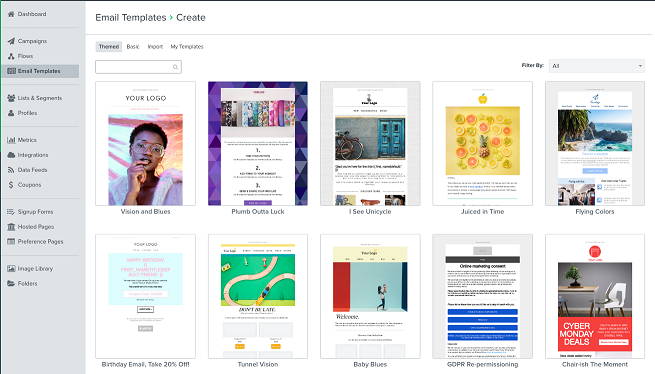Click the Coupons dollar sign icon
Screen dimensions: 655x374
tap(11, 185)
